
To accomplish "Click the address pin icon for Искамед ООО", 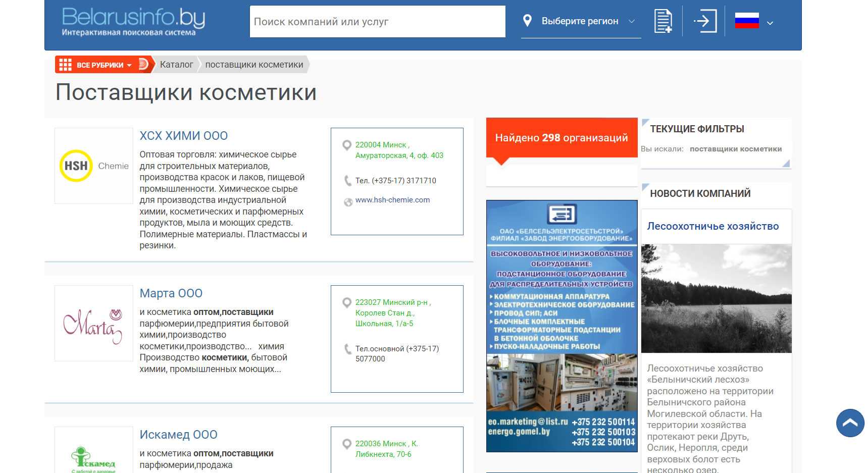I will pyautogui.click(x=347, y=444).
